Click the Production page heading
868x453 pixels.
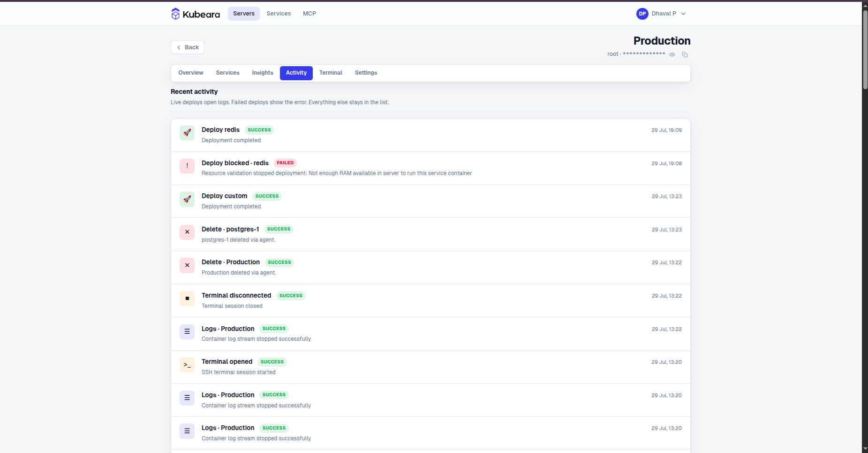point(662,41)
